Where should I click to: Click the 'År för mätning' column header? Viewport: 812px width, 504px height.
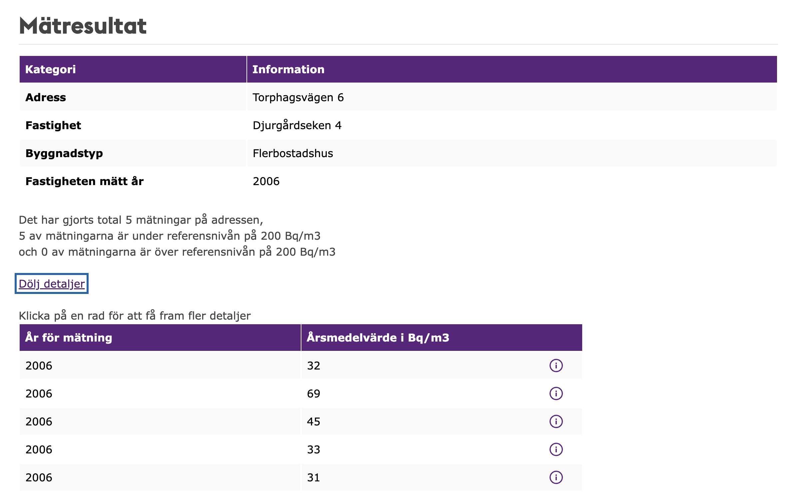click(69, 338)
